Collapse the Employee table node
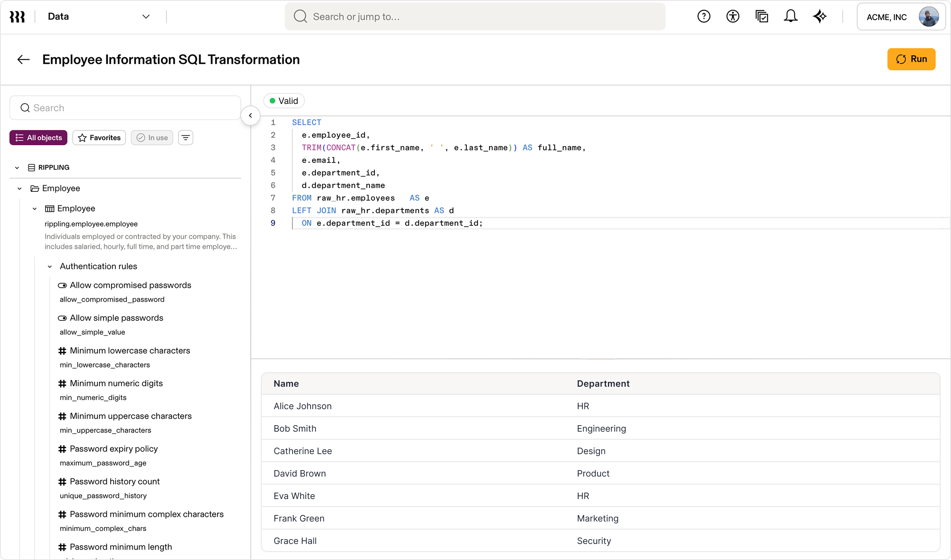This screenshot has width=951, height=560. click(35, 209)
